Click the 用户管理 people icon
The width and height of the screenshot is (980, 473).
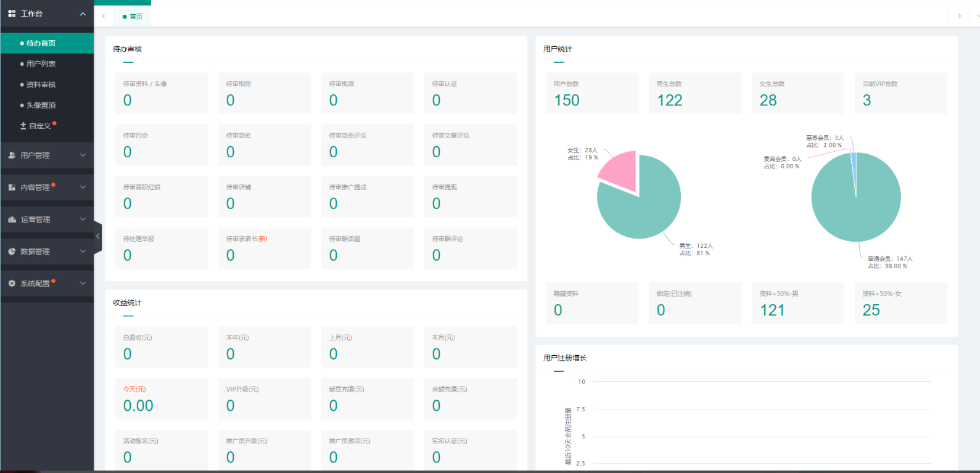12,155
